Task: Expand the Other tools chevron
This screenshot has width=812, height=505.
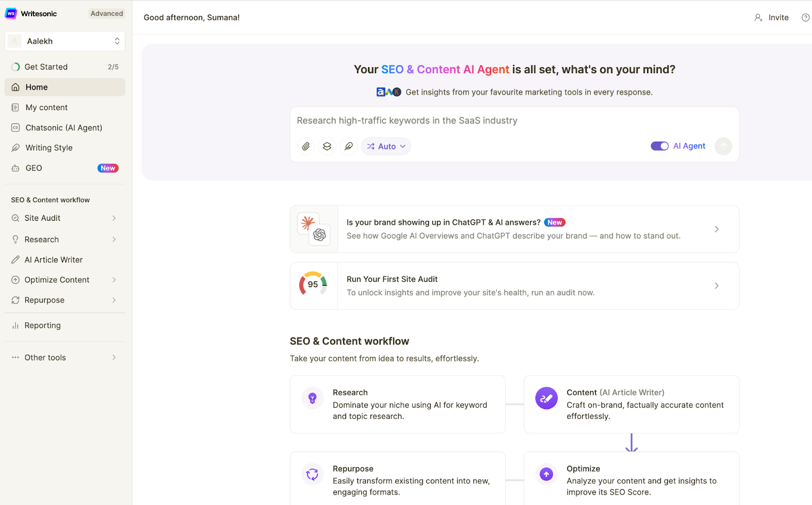Action: (x=114, y=358)
